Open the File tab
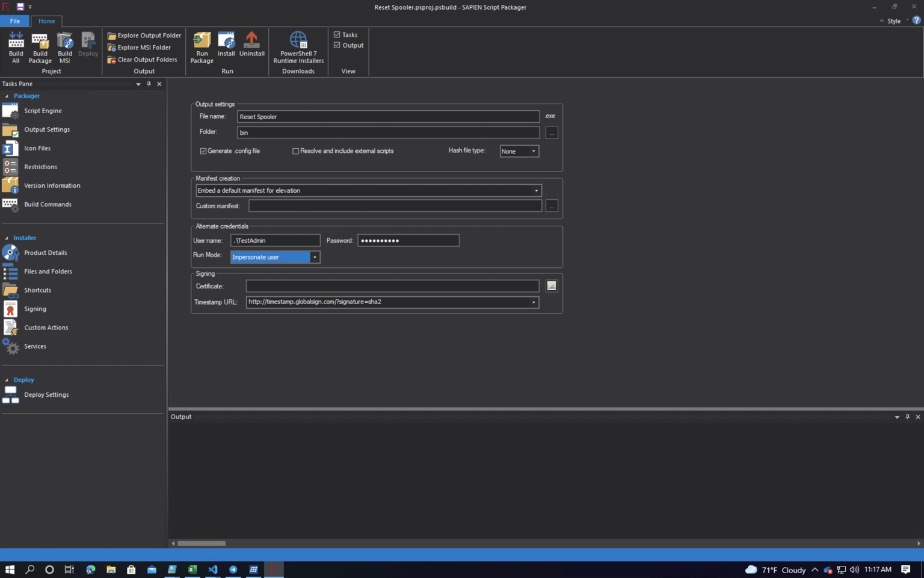 pos(14,21)
